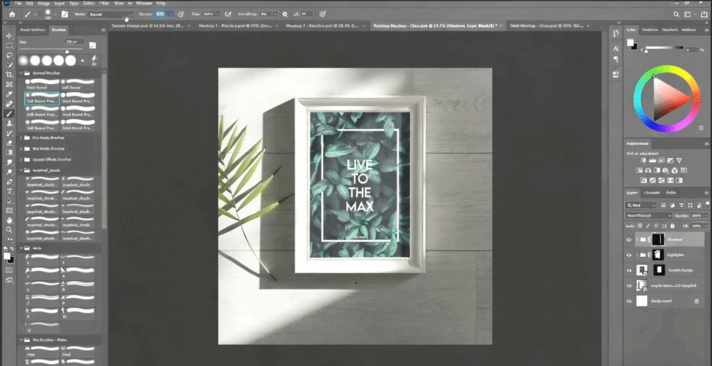Toggle the layer filter on/off switch

[706, 205]
